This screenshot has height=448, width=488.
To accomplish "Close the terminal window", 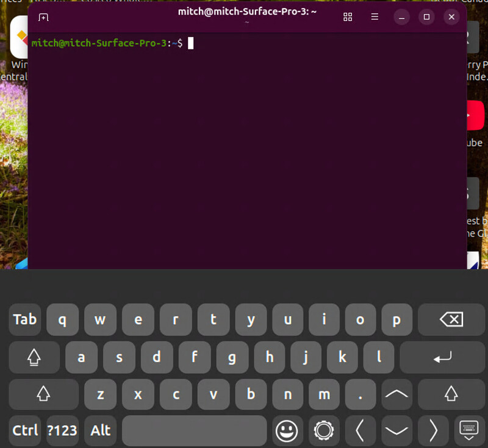I will pyautogui.click(x=451, y=17).
